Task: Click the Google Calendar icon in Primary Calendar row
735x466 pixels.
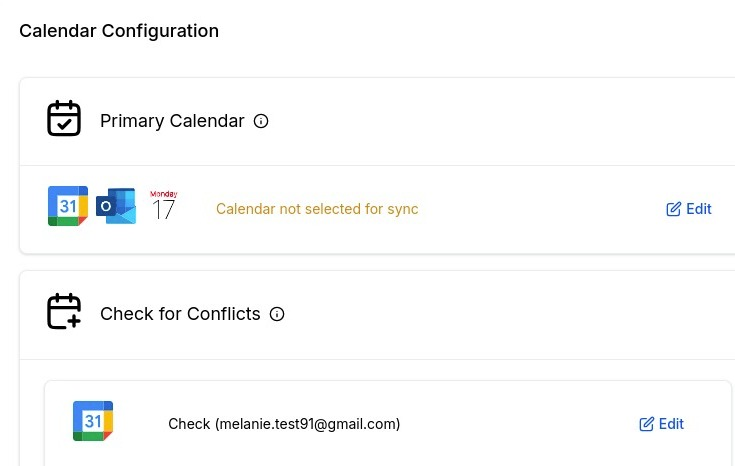Action: [x=68, y=206]
